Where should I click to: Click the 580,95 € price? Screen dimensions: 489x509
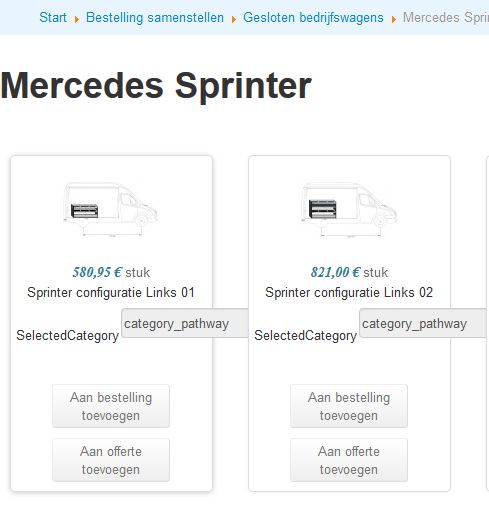97,272
